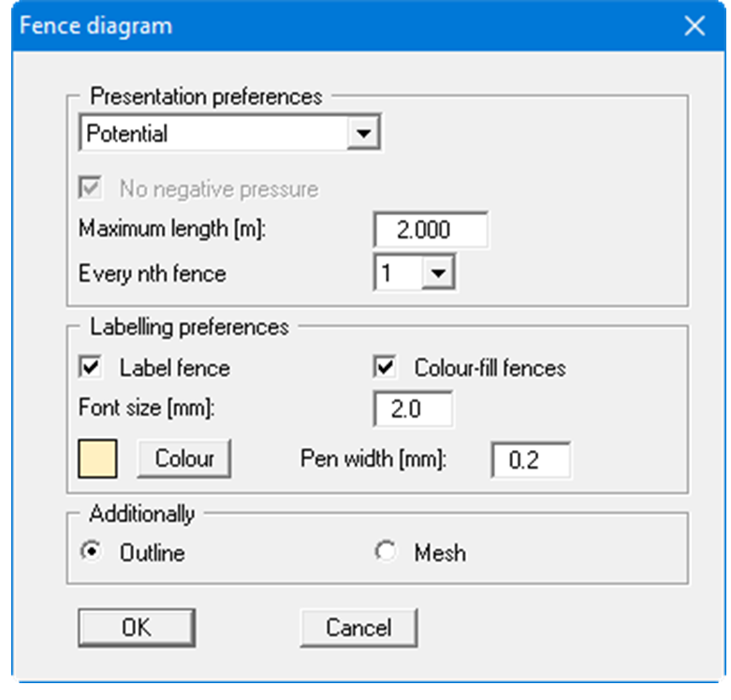Select the Mesh radio button

pyautogui.click(x=386, y=552)
